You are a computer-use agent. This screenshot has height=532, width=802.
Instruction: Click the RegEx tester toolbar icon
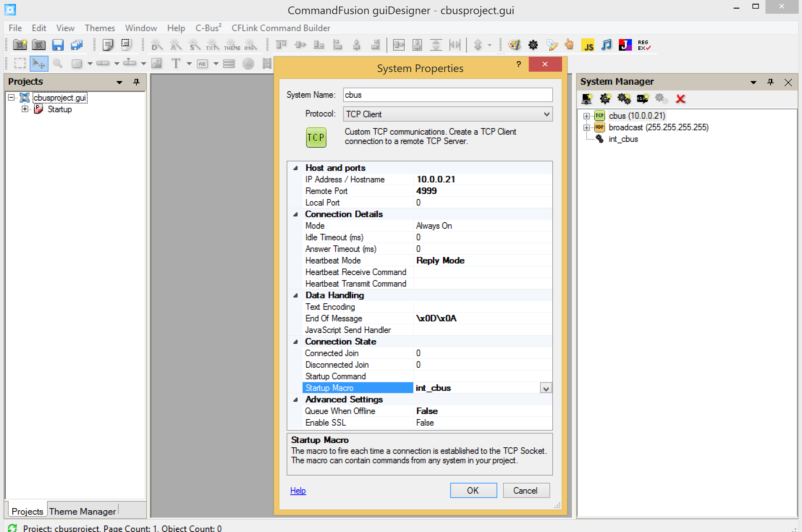click(644, 45)
